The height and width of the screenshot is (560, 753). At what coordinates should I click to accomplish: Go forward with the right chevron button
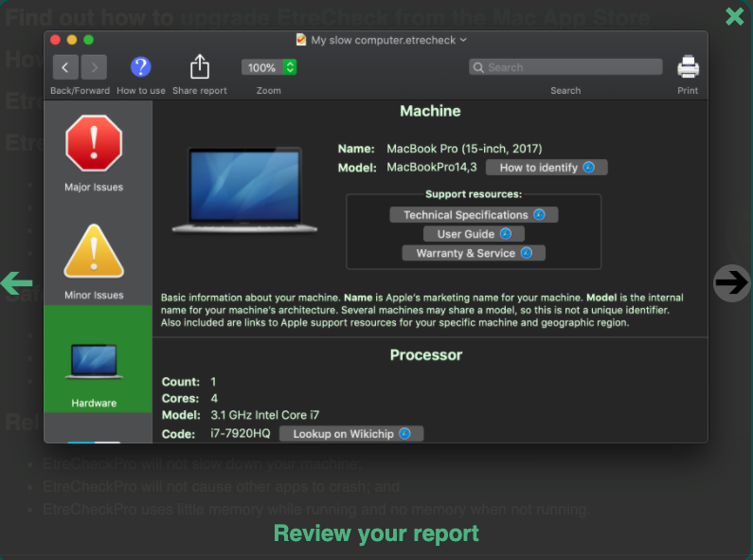click(x=94, y=67)
